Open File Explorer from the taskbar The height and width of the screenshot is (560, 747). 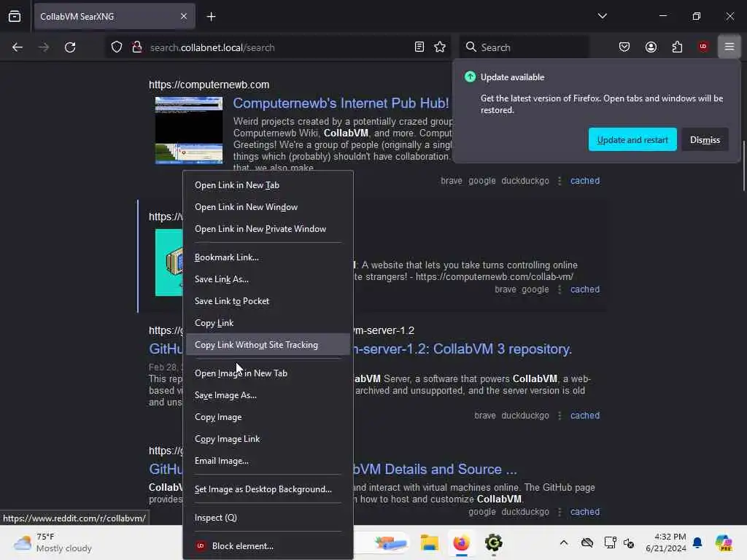tap(429, 542)
